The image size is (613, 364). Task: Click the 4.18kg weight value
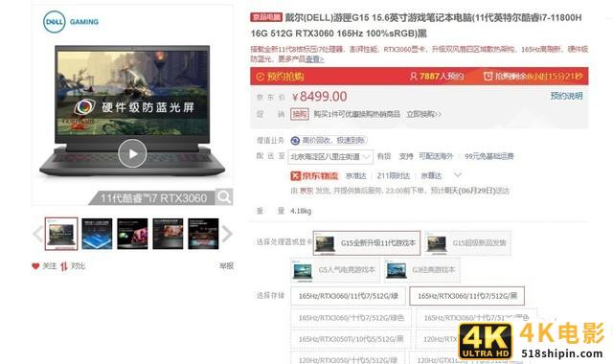pos(301,211)
